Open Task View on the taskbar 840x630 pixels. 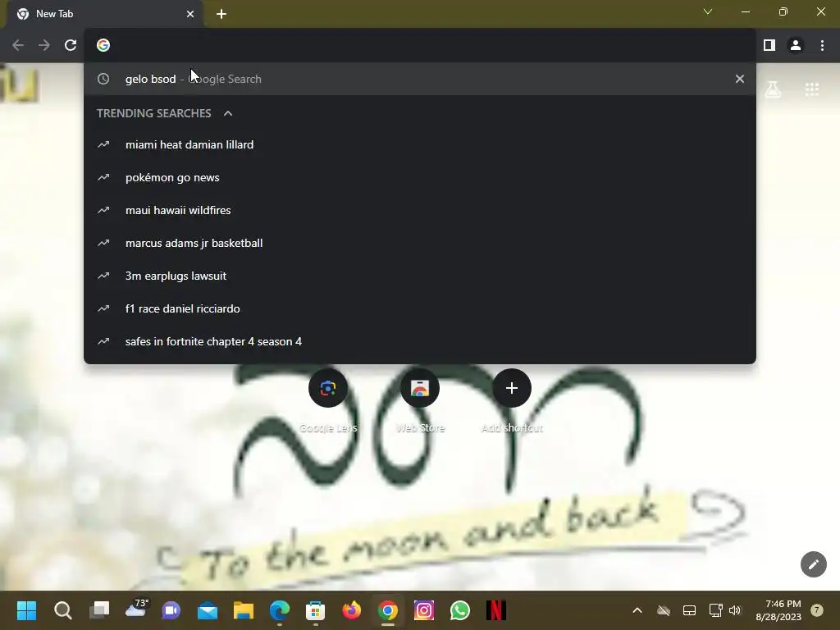(99, 610)
